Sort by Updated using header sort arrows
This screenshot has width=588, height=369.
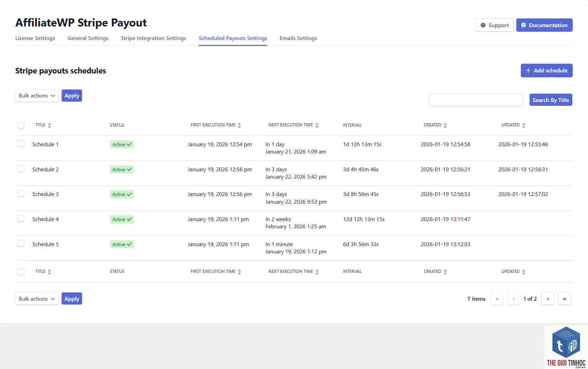tap(524, 125)
